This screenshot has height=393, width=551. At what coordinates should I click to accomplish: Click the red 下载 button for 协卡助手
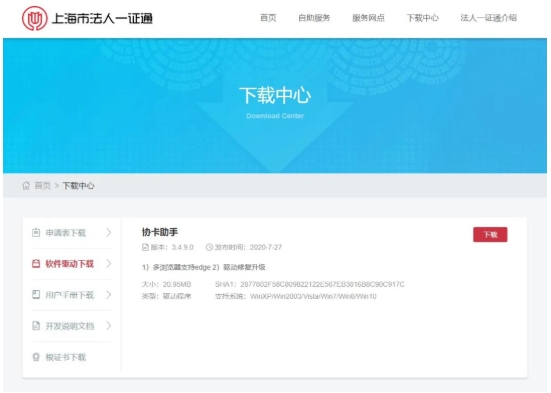coord(490,234)
